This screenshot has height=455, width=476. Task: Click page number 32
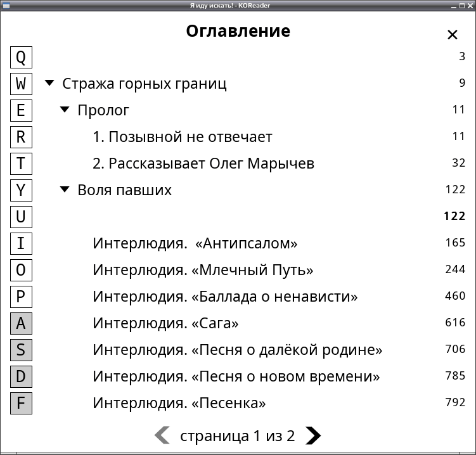click(x=458, y=163)
